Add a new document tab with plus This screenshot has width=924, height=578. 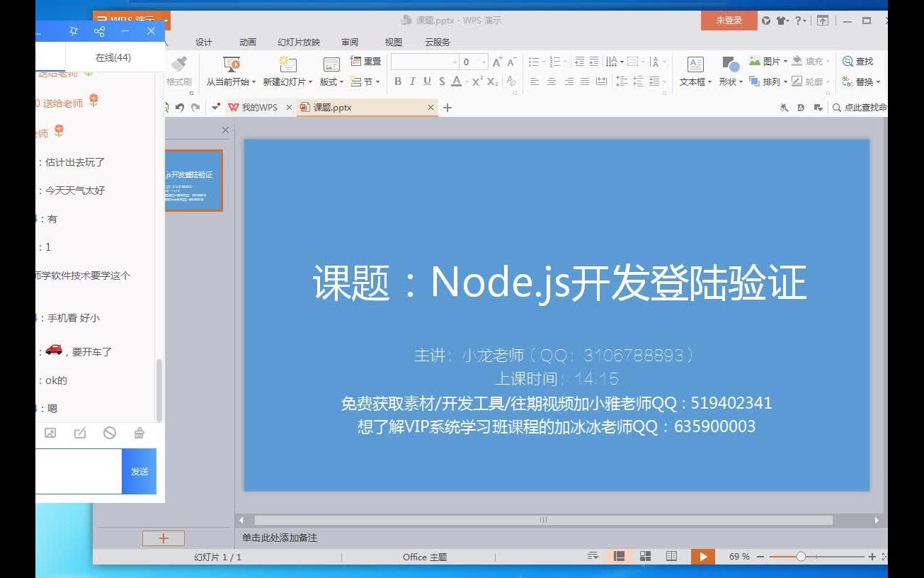click(447, 108)
